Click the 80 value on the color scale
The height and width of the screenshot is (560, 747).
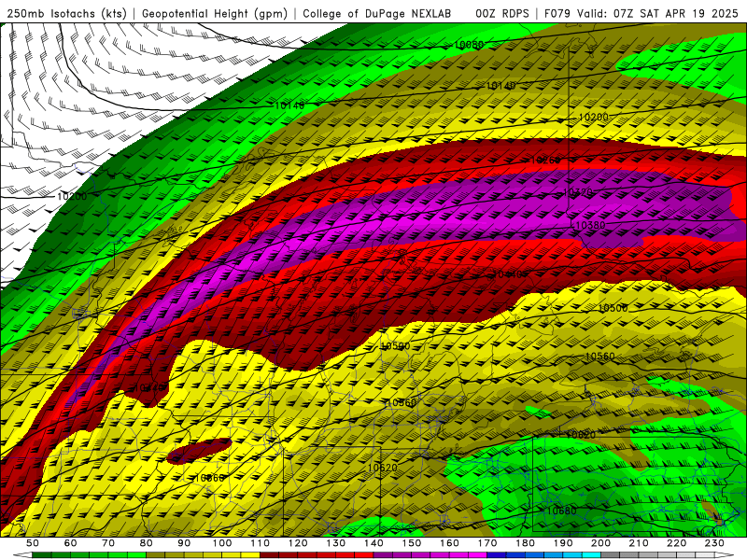tap(146, 543)
